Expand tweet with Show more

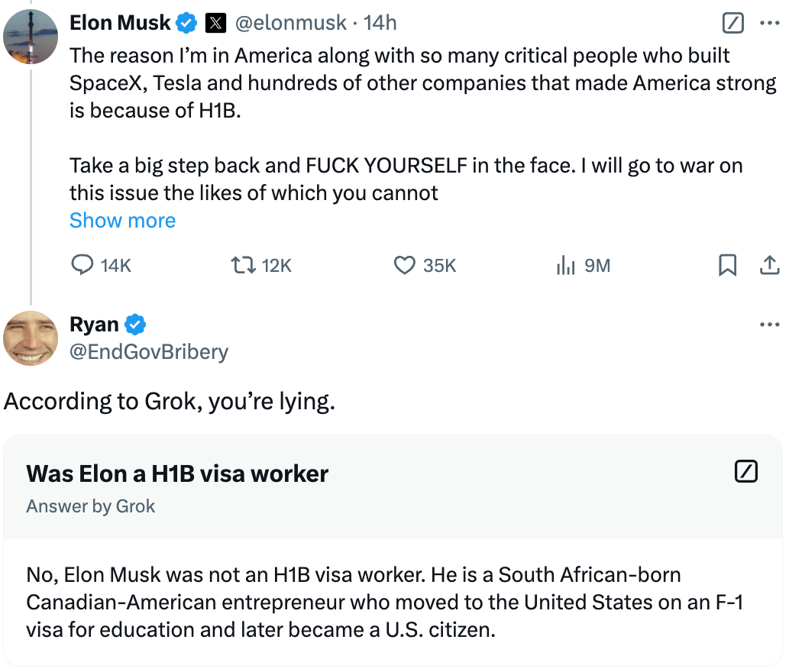122,221
